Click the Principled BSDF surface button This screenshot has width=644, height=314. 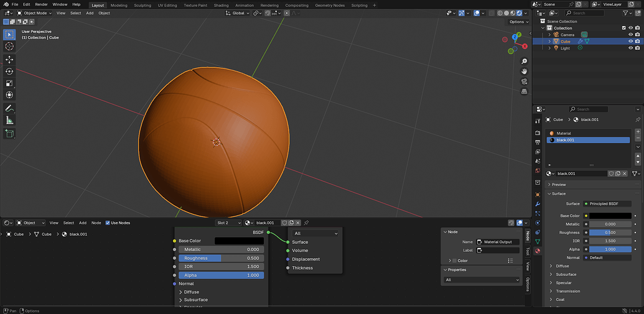(607, 203)
